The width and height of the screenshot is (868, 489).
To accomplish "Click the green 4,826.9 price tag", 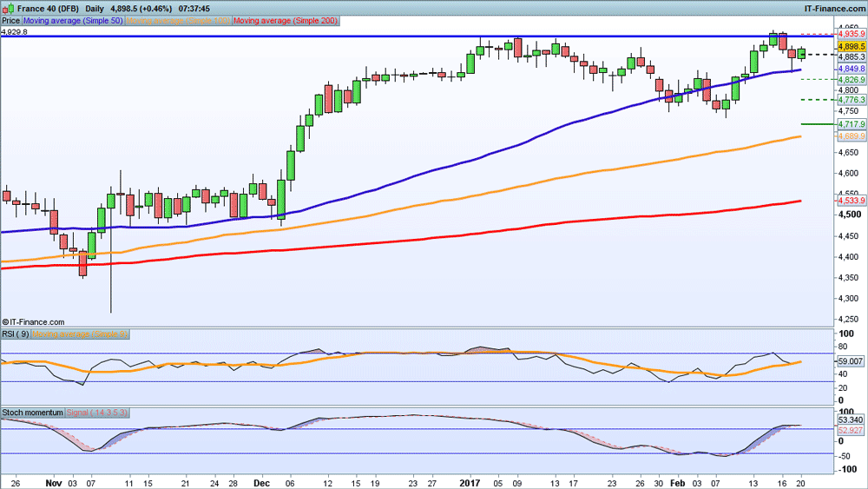I will point(852,80).
